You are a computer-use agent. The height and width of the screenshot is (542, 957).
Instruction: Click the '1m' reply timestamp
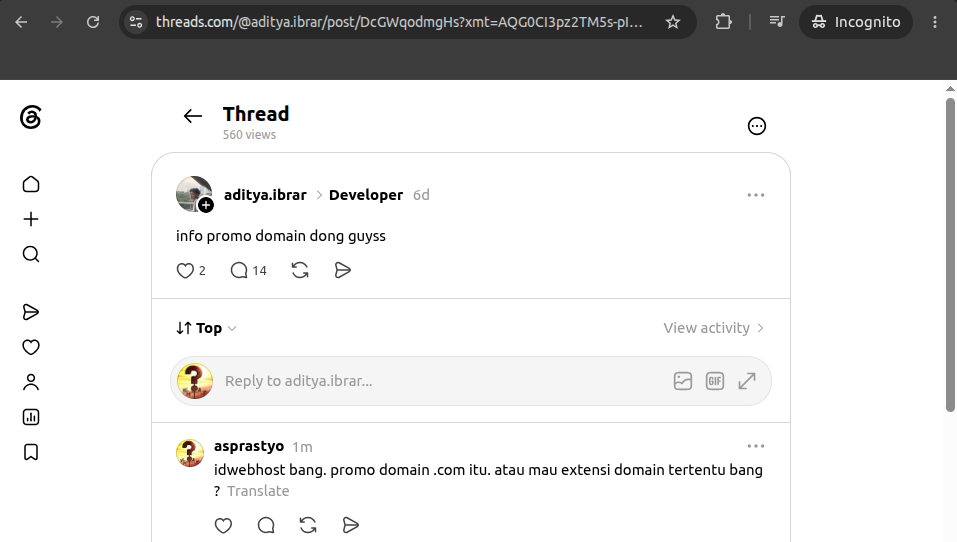click(302, 447)
